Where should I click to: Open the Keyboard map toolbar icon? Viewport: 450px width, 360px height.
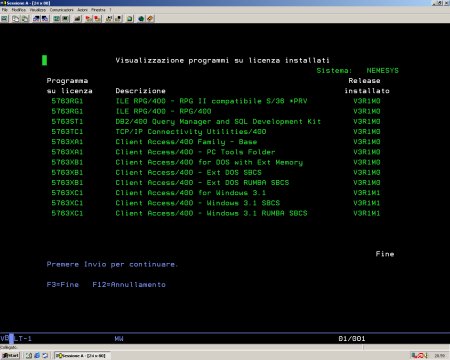tap(78, 19)
